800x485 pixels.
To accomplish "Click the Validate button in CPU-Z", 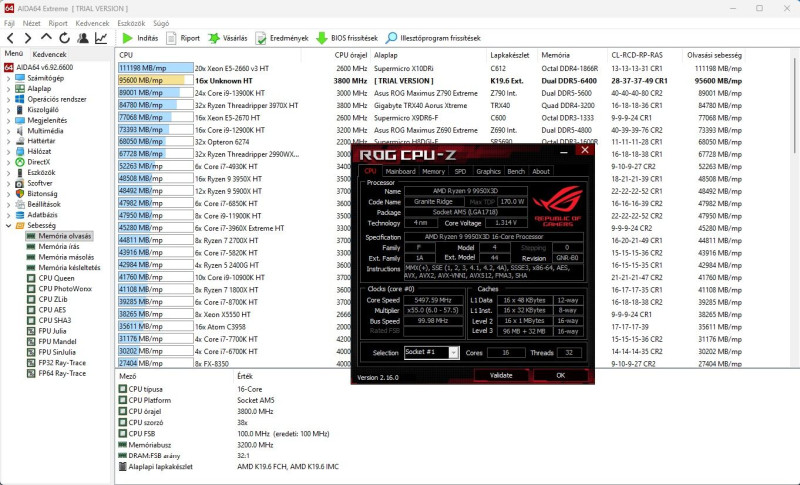I will (x=501, y=375).
